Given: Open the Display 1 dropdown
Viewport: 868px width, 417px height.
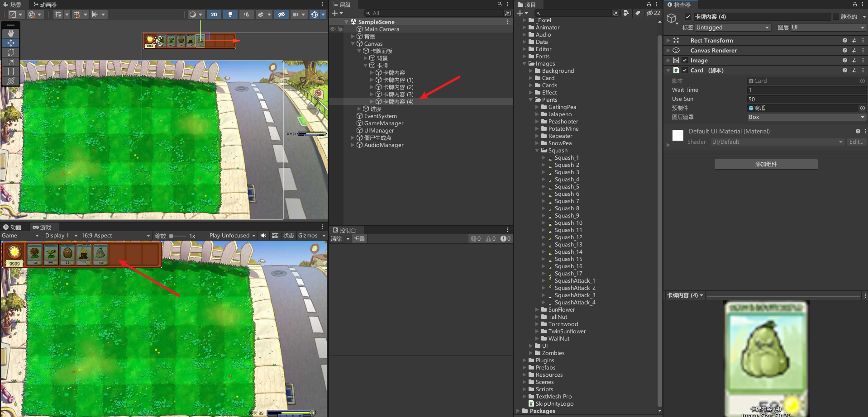Looking at the screenshot, I should (x=61, y=236).
